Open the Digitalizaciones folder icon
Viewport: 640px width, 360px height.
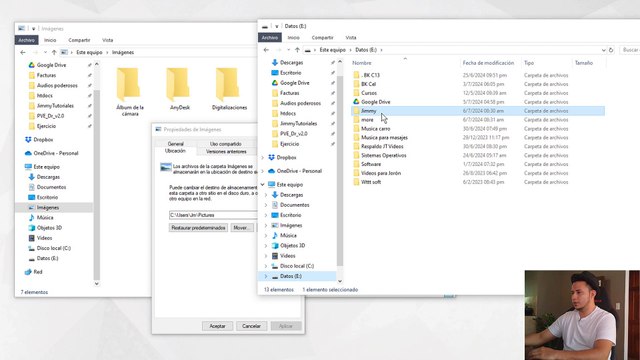(228, 84)
